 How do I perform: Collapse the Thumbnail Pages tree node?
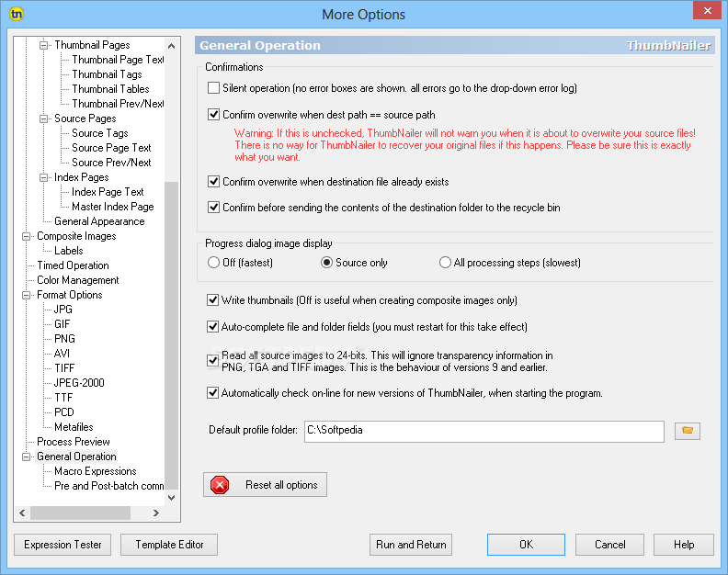click(43, 45)
